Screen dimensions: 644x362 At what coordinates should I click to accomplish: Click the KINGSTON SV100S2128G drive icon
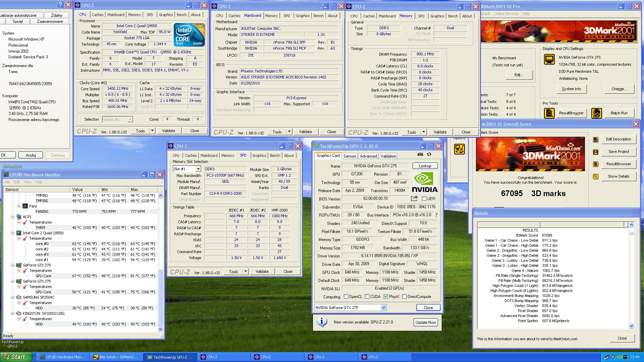pos(19,313)
